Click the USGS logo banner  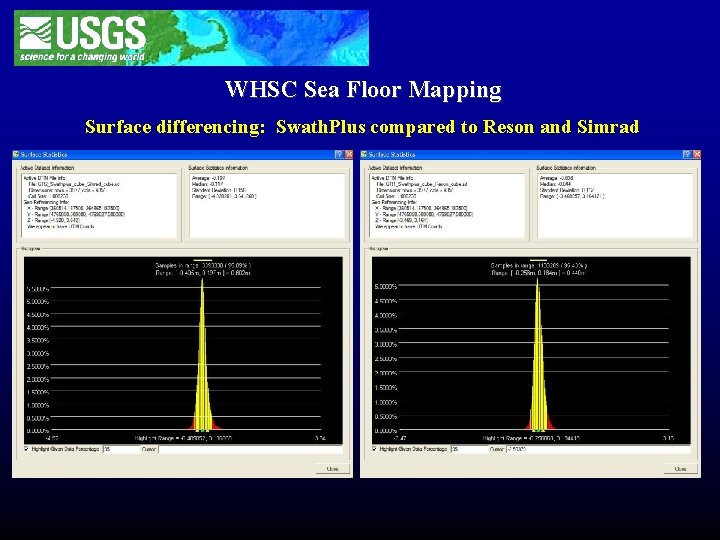pyautogui.click(x=191, y=38)
